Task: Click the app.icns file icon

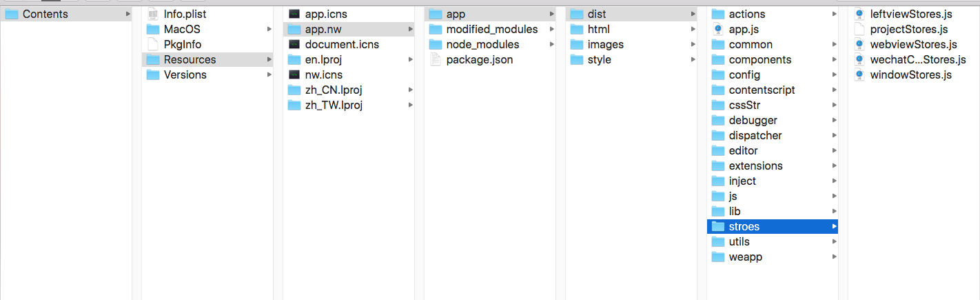Action: pyautogui.click(x=294, y=14)
